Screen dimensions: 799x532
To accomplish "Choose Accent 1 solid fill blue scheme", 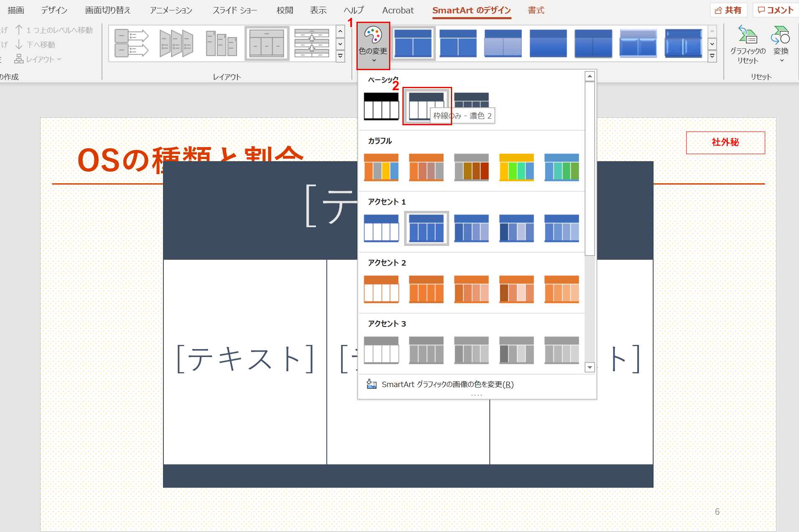I will point(426,228).
